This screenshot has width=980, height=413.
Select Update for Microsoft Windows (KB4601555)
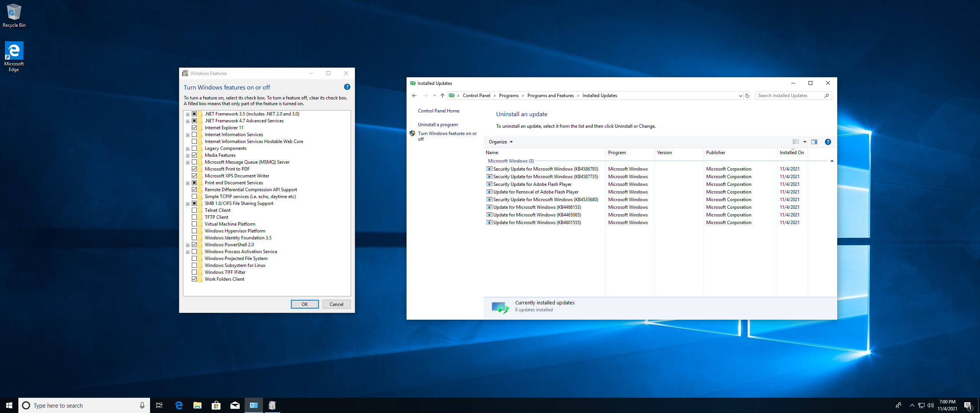pos(537,223)
